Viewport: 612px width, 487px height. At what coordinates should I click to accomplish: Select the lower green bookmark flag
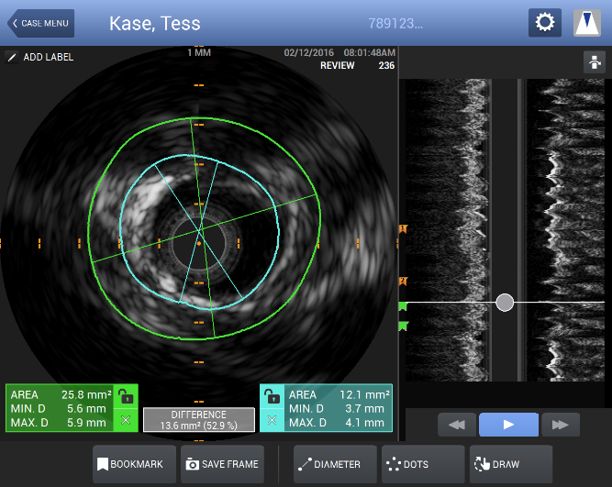coord(403,326)
